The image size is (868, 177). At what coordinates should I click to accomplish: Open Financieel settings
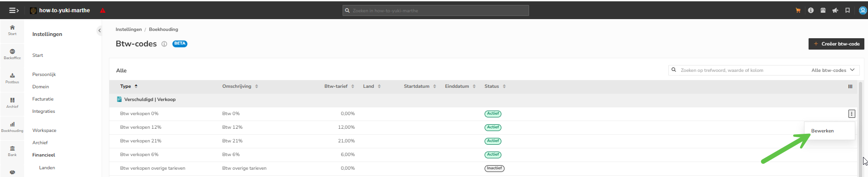click(44, 155)
